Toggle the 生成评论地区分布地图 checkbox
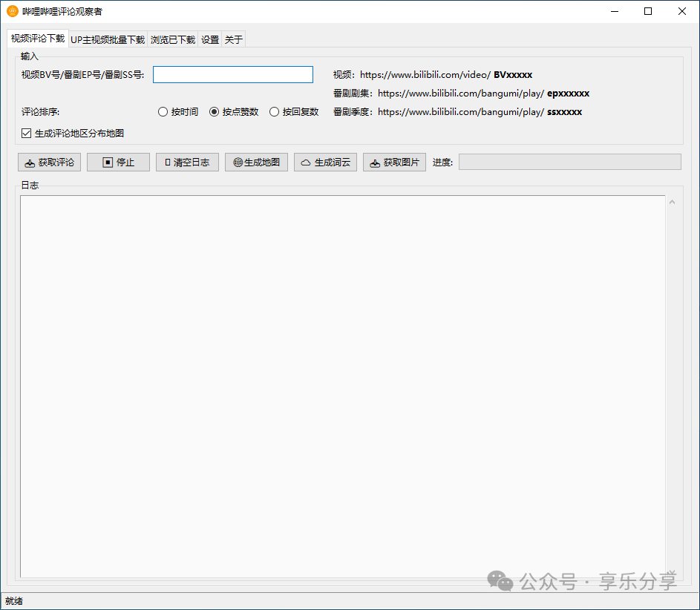700x610 pixels. 27,134
